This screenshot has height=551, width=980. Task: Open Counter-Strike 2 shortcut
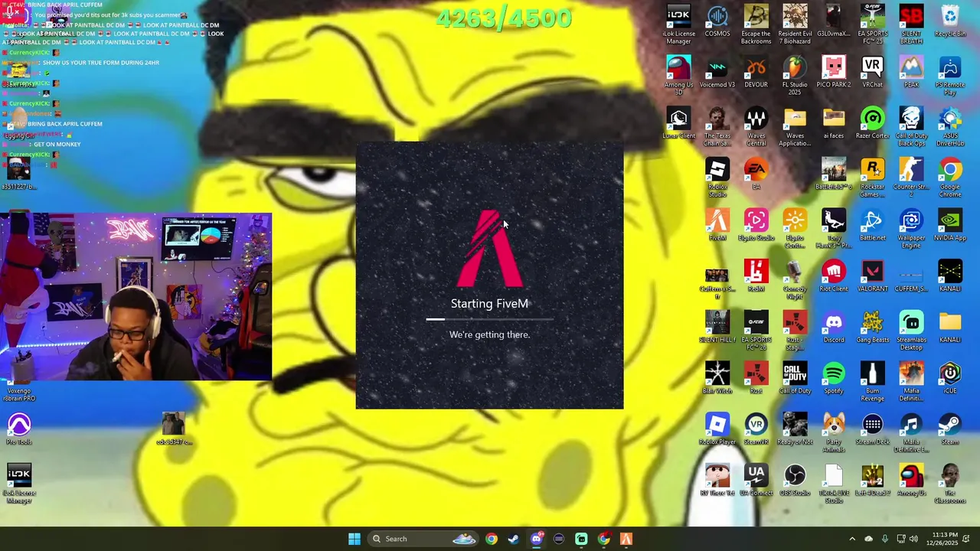911,178
